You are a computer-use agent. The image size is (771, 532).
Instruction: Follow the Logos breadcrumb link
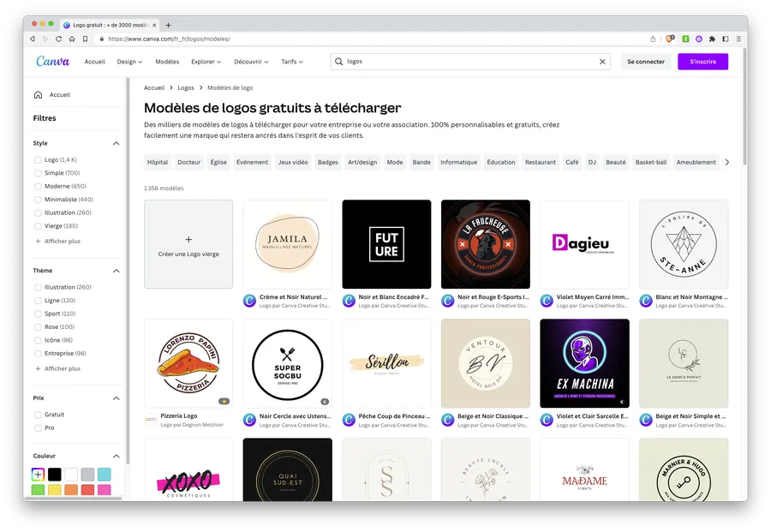pyautogui.click(x=186, y=88)
